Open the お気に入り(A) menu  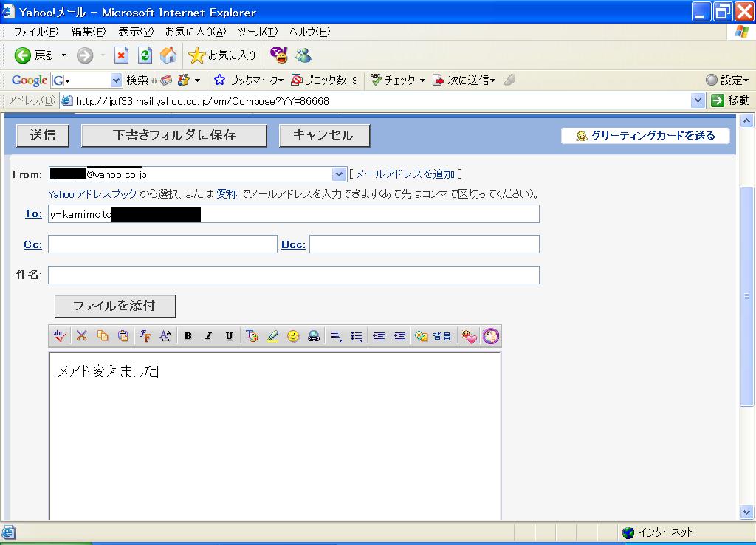coord(195,32)
